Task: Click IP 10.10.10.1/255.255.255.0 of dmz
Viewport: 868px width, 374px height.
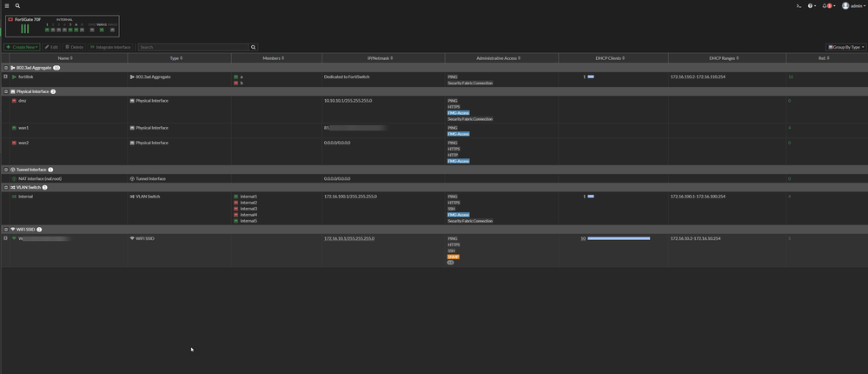Action: tap(348, 101)
